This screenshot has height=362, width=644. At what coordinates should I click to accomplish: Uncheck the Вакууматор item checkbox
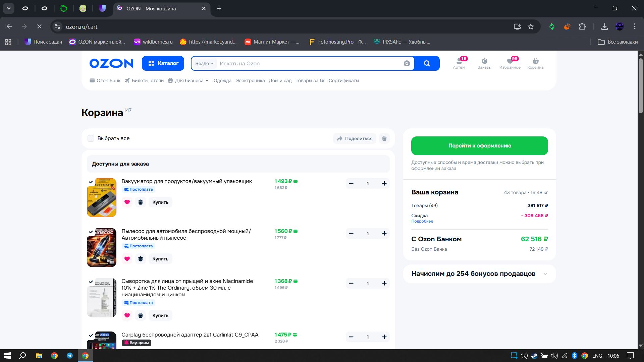[x=91, y=182]
